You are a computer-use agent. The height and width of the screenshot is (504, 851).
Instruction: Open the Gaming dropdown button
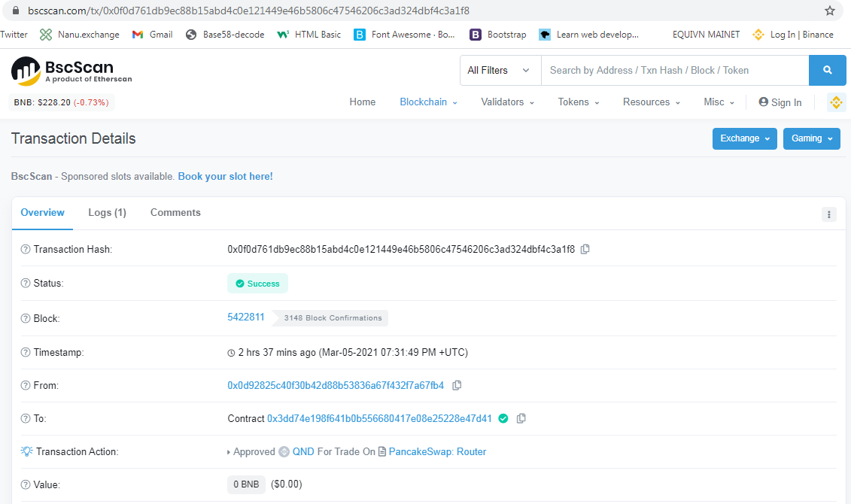point(811,138)
